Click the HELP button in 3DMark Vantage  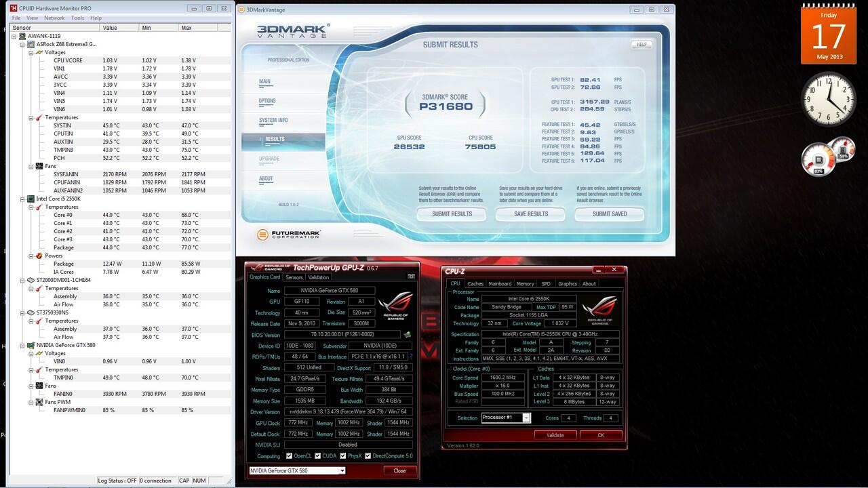click(x=641, y=45)
